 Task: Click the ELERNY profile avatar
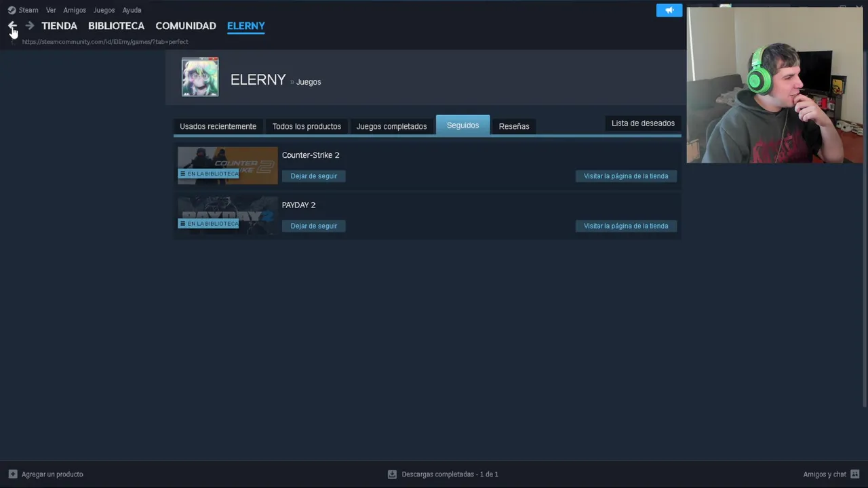coord(200,77)
